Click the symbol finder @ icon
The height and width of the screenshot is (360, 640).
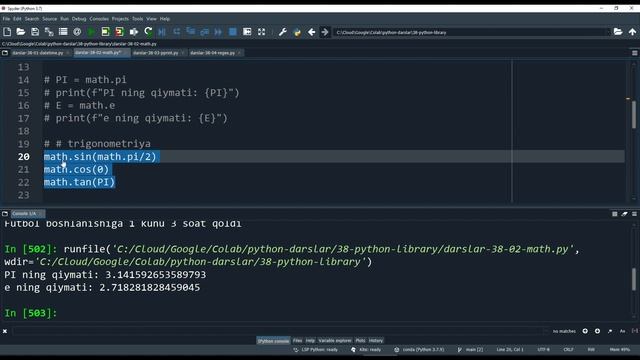[77, 32]
